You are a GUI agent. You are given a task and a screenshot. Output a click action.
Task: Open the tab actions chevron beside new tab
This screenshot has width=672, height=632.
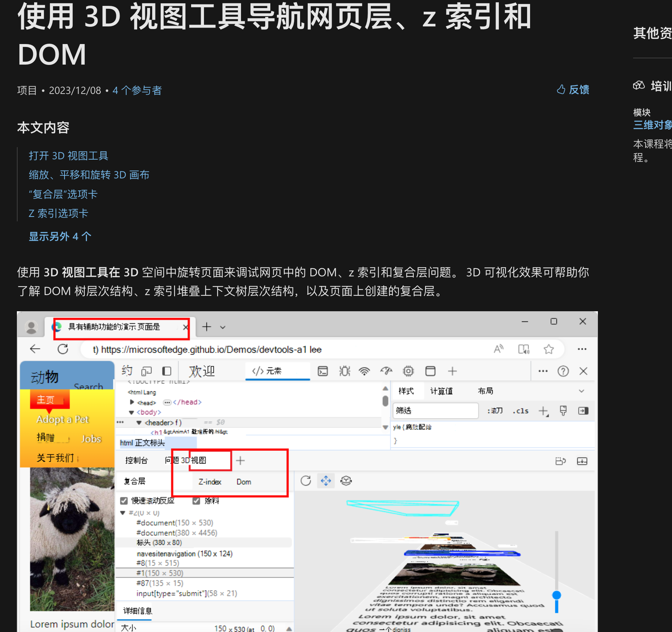223,327
